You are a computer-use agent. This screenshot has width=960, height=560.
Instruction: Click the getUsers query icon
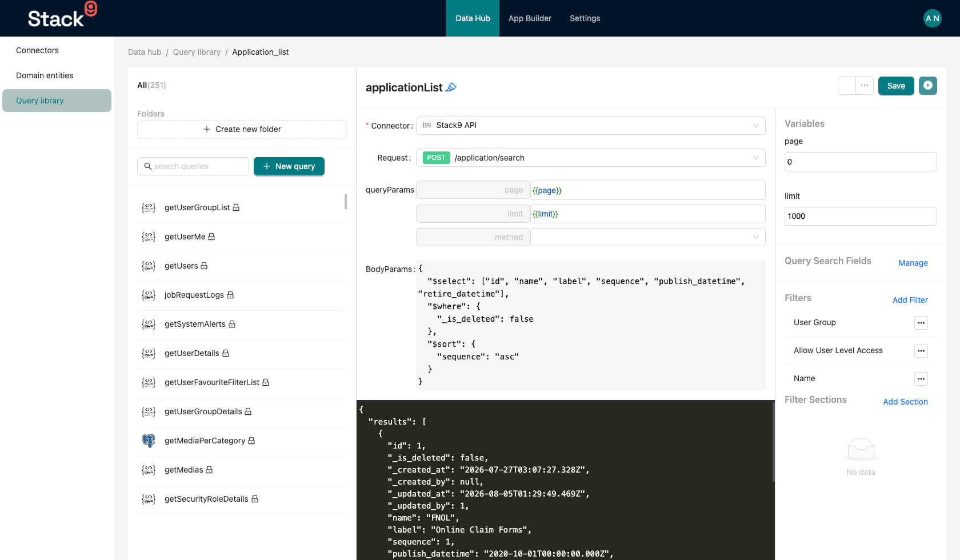click(x=149, y=266)
